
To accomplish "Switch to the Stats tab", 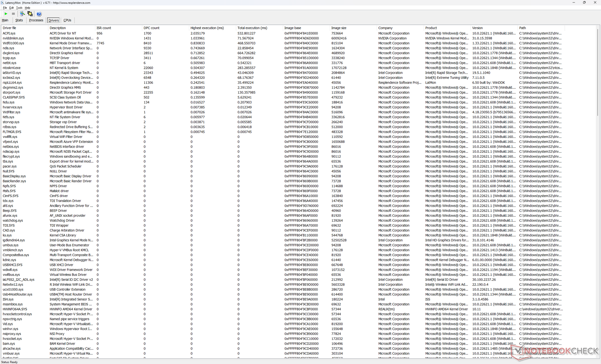I will coord(19,20).
